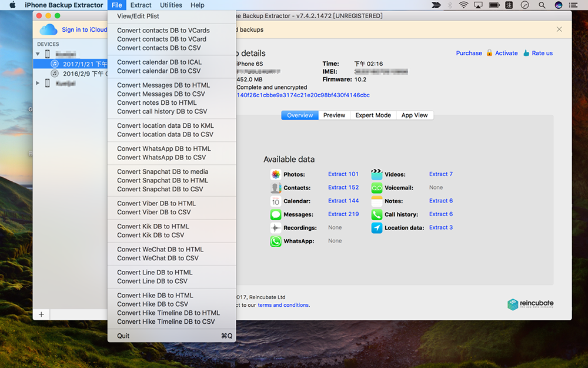Collapse the first device in sidebar
The width and height of the screenshot is (588, 368).
pos(38,54)
